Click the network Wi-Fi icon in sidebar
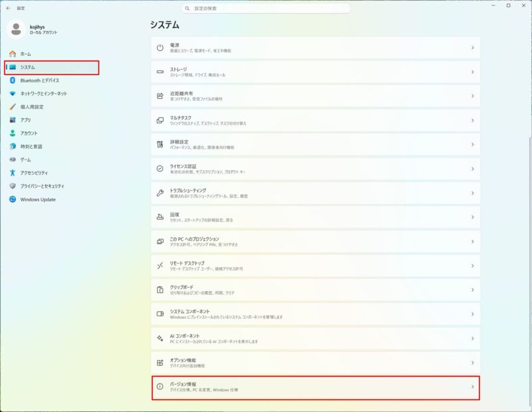Image resolution: width=532 pixels, height=412 pixels. pos(13,94)
